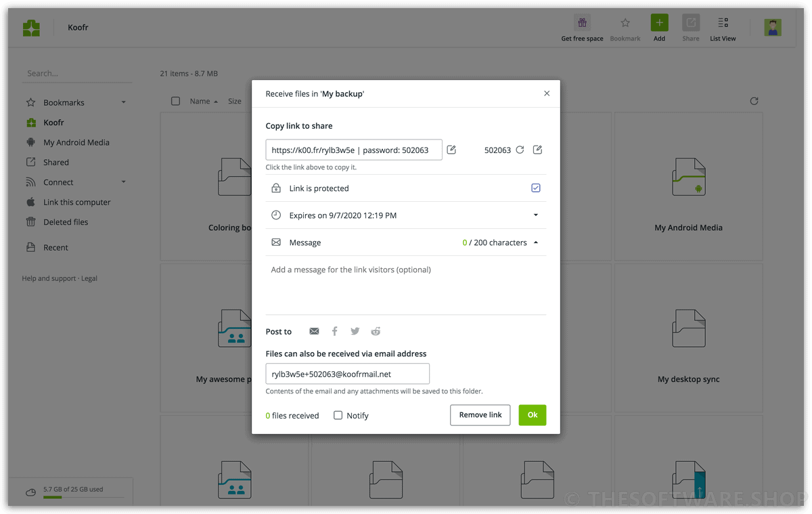Open Get free space gift icon
The height and width of the screenshot is (514, 812).
point(582,23)
